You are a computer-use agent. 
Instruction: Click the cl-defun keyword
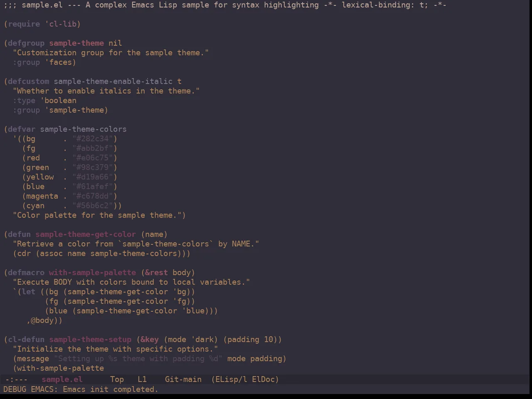(26, 340)
